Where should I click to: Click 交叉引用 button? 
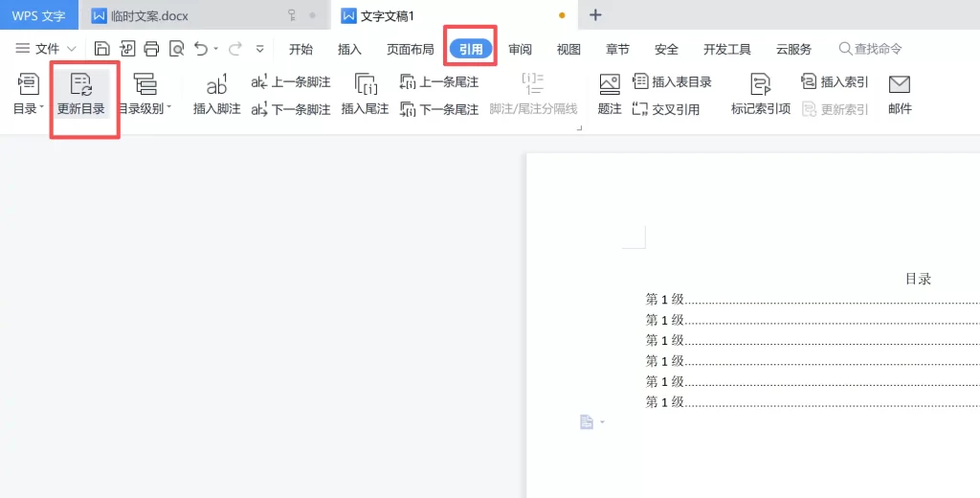coord(666,109)
